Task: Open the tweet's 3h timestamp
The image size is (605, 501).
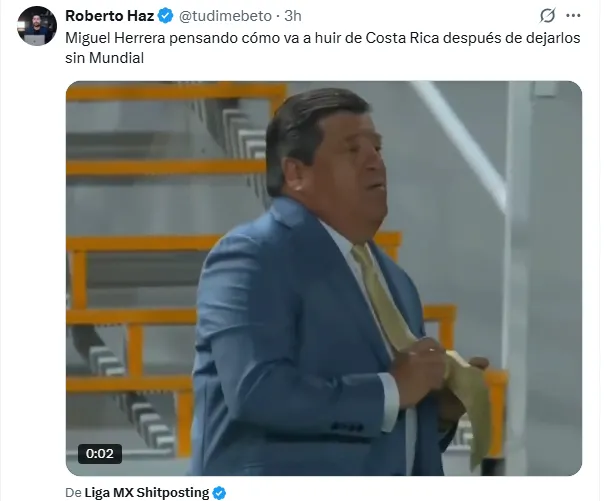Action: pos(293,16)
